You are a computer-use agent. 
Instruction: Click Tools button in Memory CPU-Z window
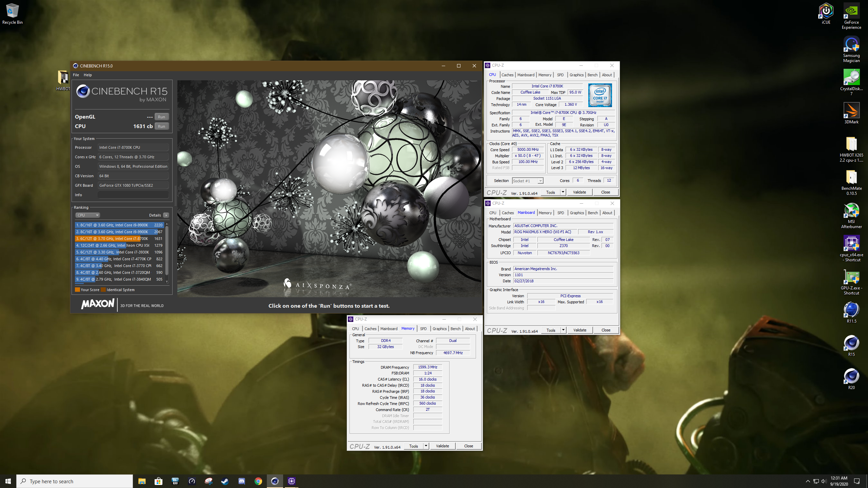[414, 446]
